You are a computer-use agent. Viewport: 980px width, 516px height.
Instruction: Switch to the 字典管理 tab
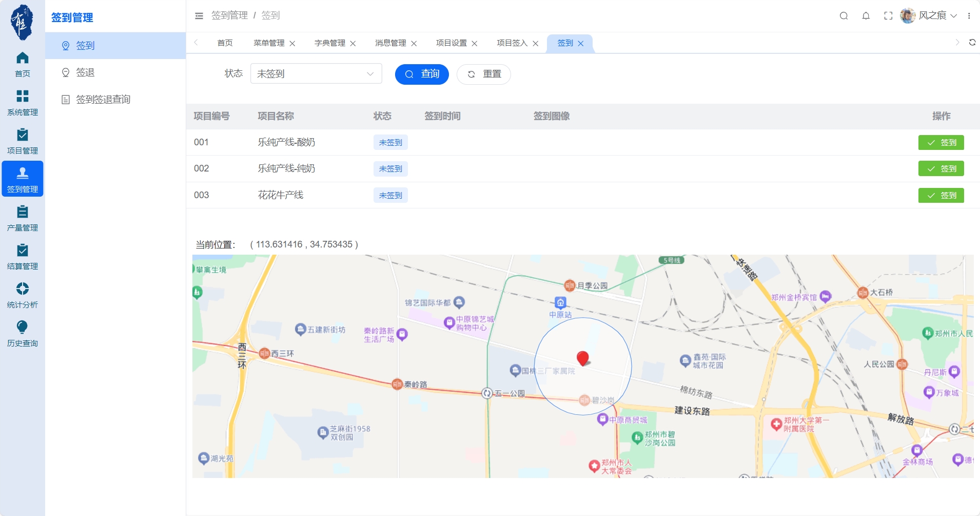click(330, 43)
